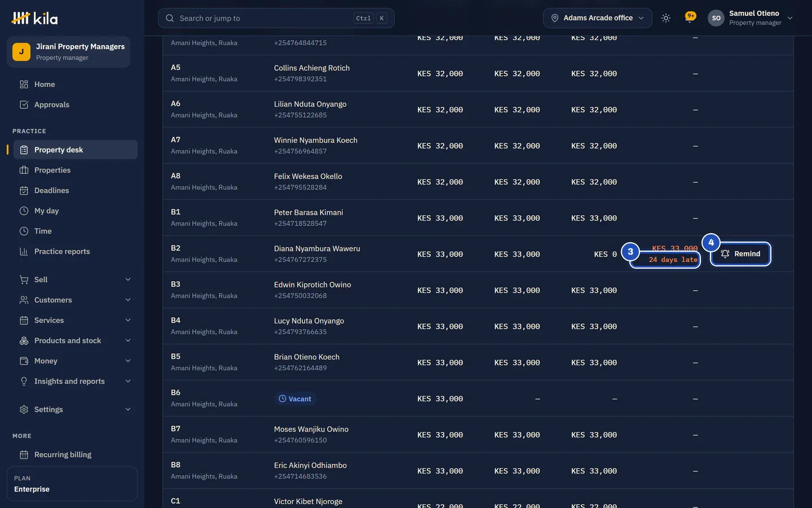The width and height of the screenshot is (812, 508).
Task: Expand the Customers section
Action: [x=76, y=300]
